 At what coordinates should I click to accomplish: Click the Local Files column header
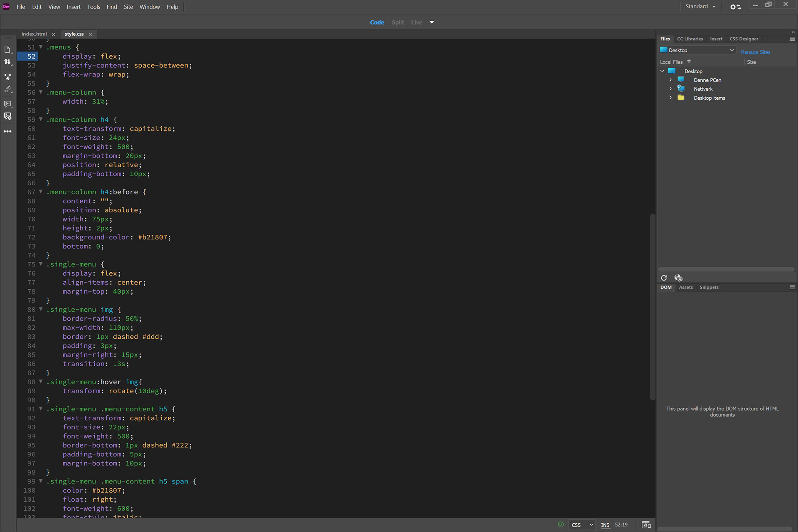click(671, 62)
